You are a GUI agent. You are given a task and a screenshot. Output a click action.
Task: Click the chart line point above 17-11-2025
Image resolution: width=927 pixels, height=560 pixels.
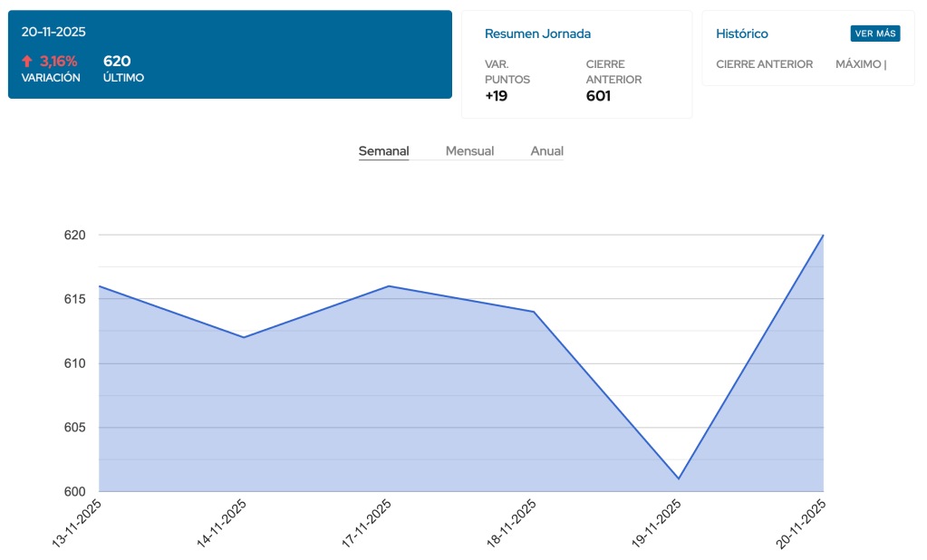(x=389, y=286)
